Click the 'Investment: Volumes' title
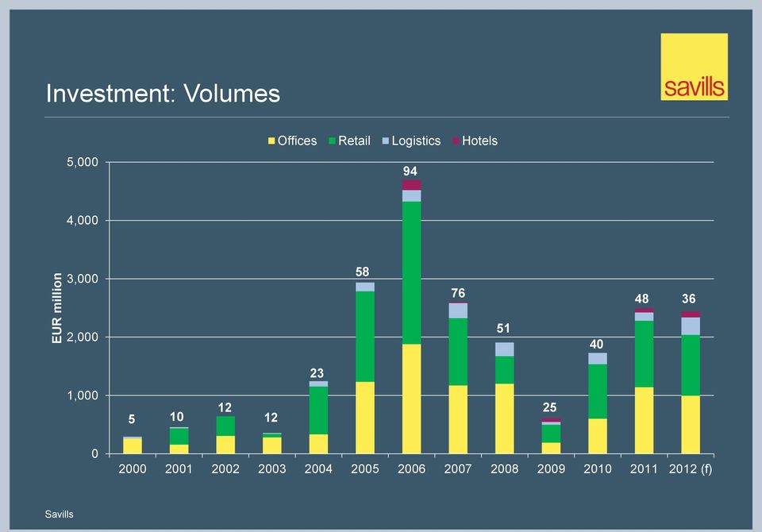Screen dimensions: 762x532 click(x=164, y=93)
